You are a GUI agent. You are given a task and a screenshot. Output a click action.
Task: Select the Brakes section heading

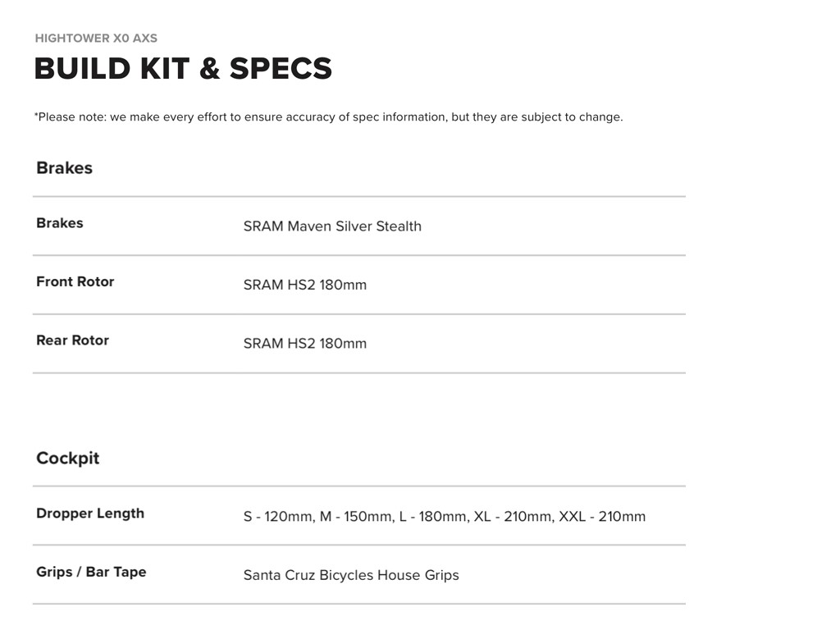point(64,168)
